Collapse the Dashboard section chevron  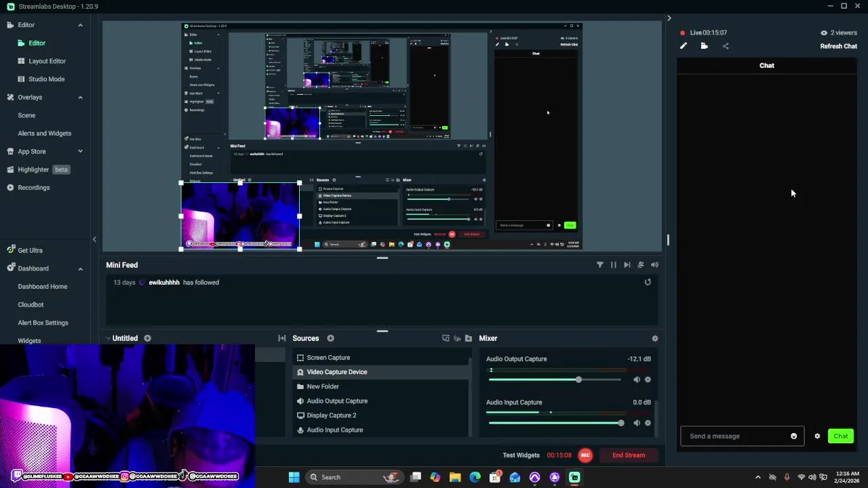(x=80, y=268)
